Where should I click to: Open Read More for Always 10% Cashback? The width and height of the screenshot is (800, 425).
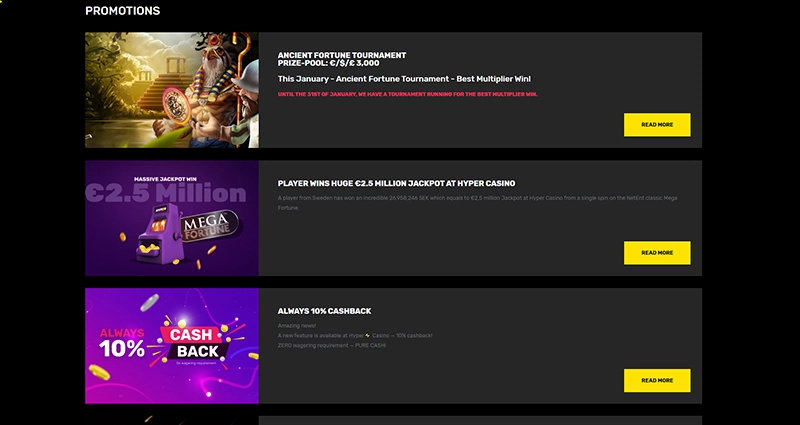coord(656,380)
